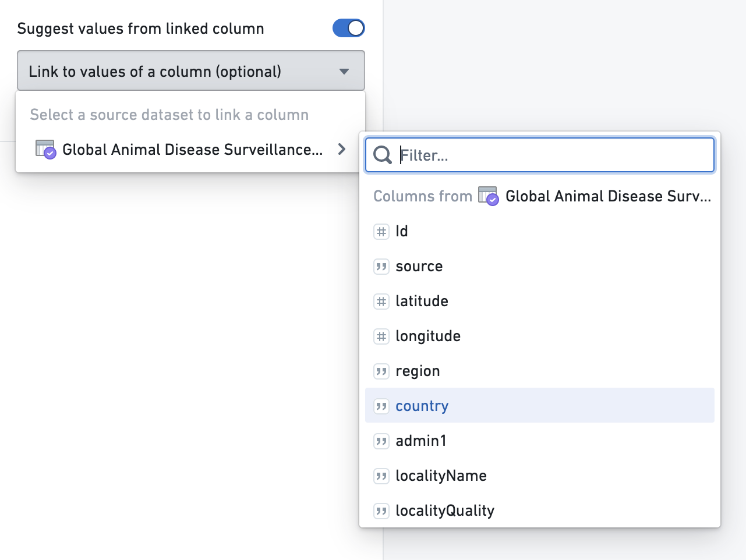Select the localityQuality column
The width and height of the screenshot is (746, 560).
(x=540, y=511)
